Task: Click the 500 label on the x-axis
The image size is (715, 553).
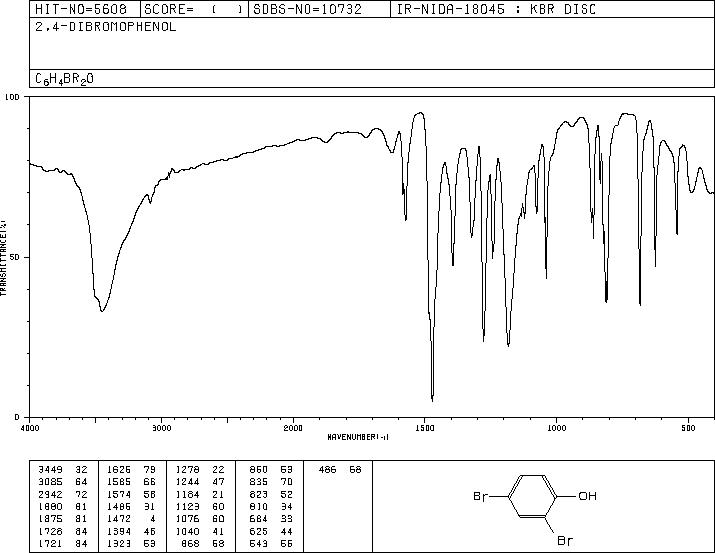Action: click(689, 428)
